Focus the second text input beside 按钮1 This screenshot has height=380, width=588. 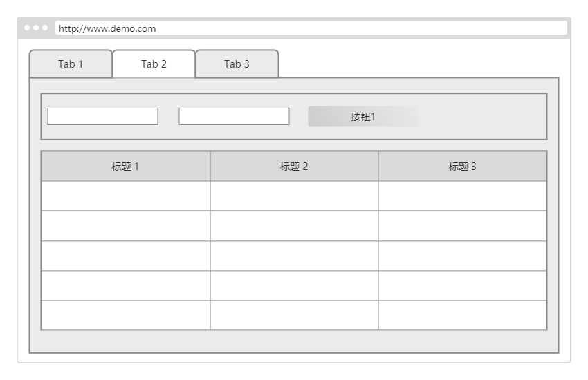click(234, 117)
